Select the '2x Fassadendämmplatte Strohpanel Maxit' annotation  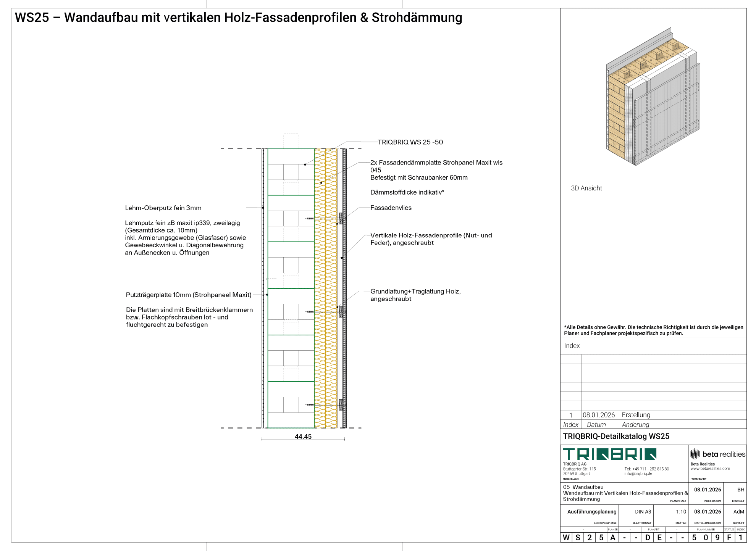pyautogui.click(x=436, y=166)
